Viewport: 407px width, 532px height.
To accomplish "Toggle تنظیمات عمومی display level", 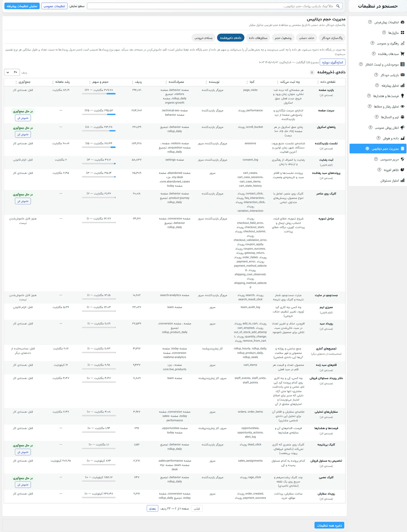I will tap(54, 6).
